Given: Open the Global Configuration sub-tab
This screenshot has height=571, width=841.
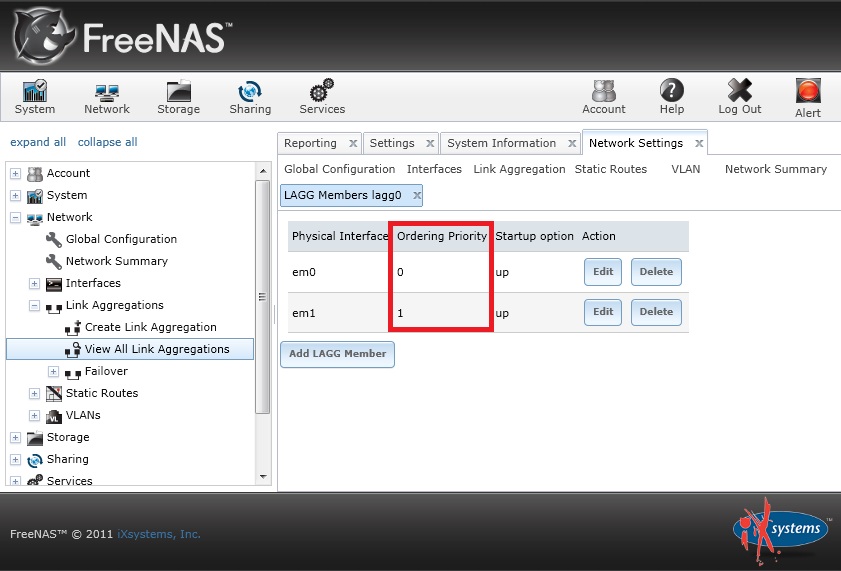Looking at the screenshot, I should pos(340,169).
